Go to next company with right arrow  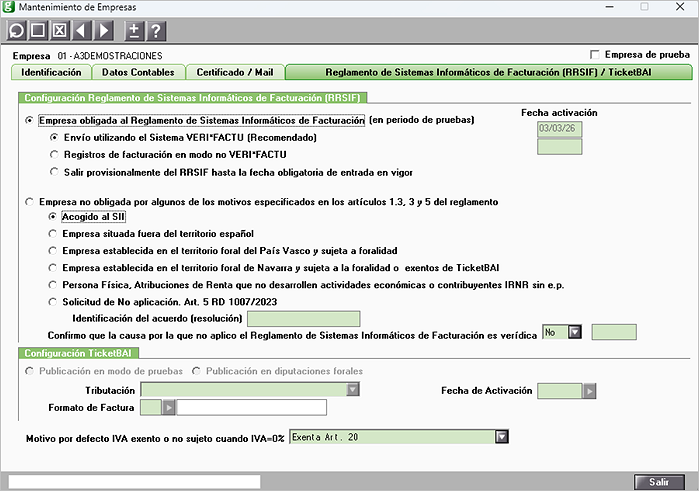click(x=103, y=31)
